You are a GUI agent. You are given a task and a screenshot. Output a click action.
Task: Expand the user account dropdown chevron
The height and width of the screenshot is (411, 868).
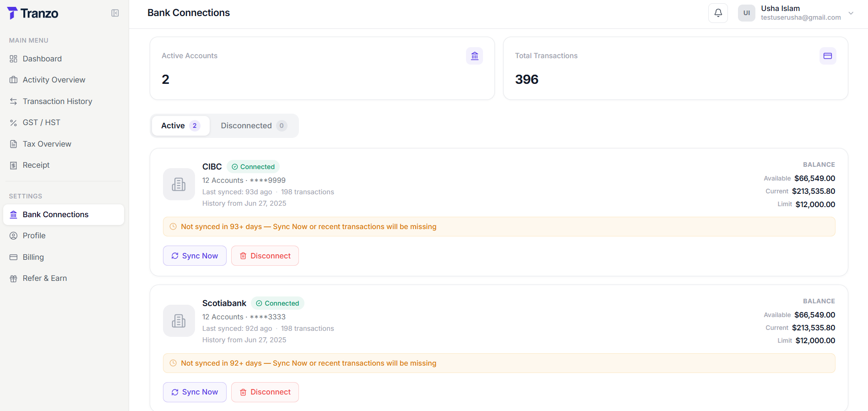click(851, 13)
